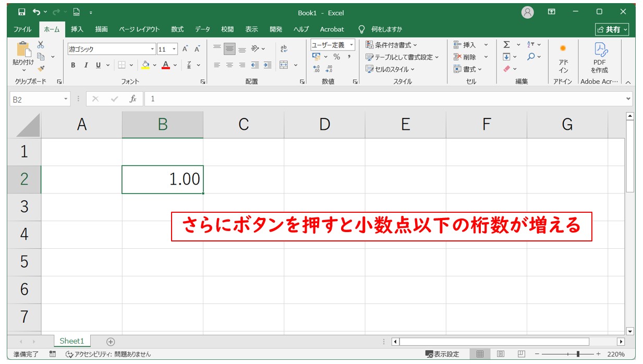The image size is (643, 364).
Task: Toggle center horizontal alignment button
Action: click(229, 65)
